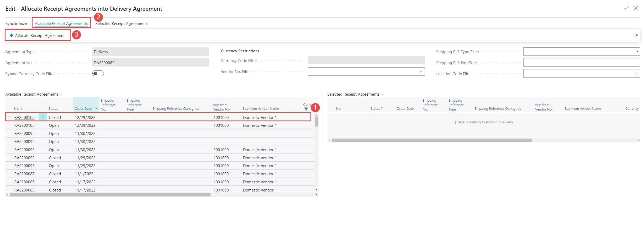644x225 pixels.
Task: Click the collapse window arrows icon
Action: click(x=626, y=8)
